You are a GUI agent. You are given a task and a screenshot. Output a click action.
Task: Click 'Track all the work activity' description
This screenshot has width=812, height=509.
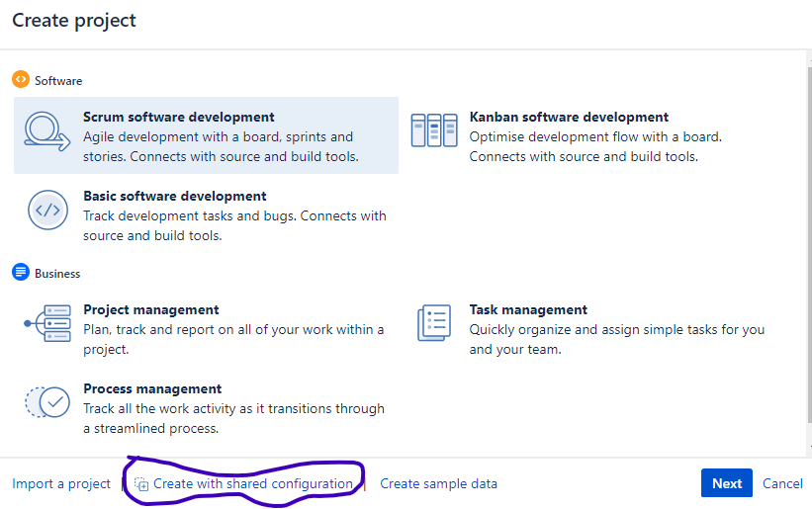pos(233,418)
